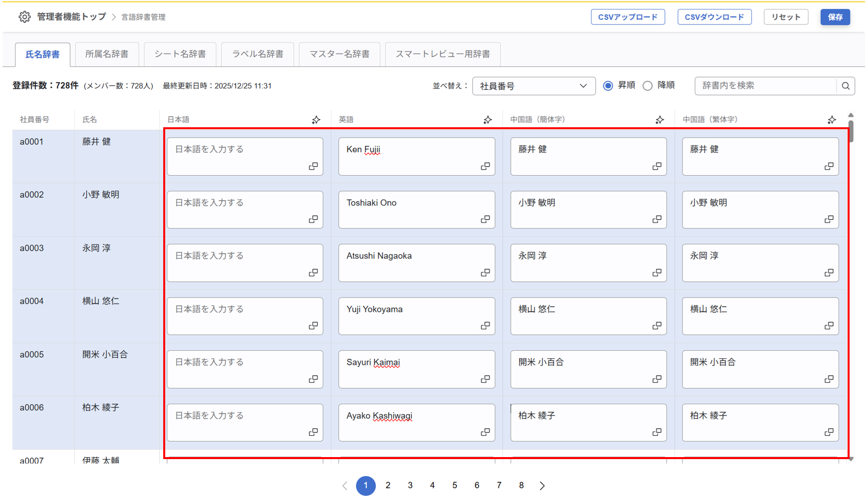Click the previous page left arrow
This screenshot has width=868, height=503.
coord(344,485)
